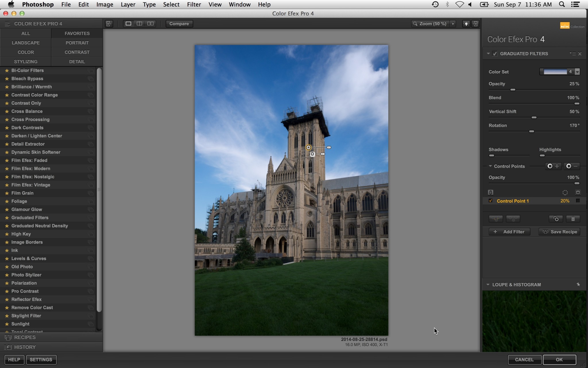Toggle the favorite star for Polarization

point(7,283)
